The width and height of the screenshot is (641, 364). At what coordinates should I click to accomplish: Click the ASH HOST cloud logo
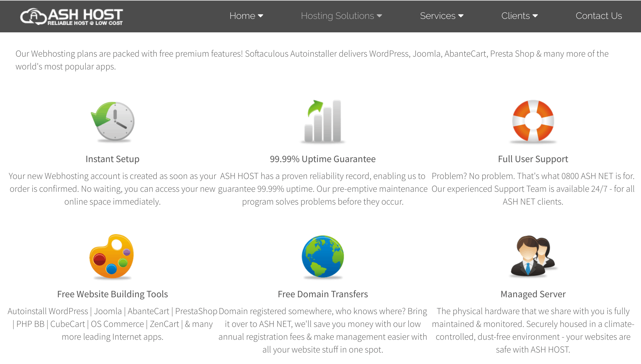tap(71, 17)
